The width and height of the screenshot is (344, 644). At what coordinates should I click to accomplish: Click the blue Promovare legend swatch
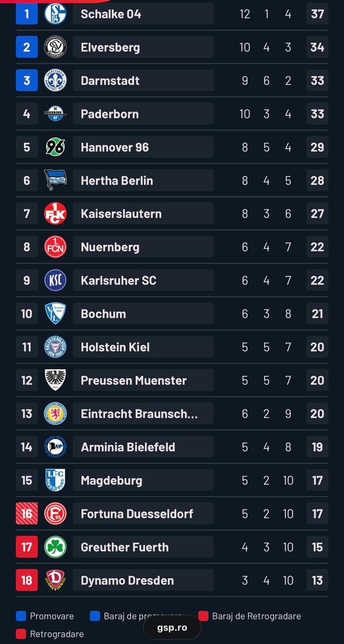coord(21,616)
